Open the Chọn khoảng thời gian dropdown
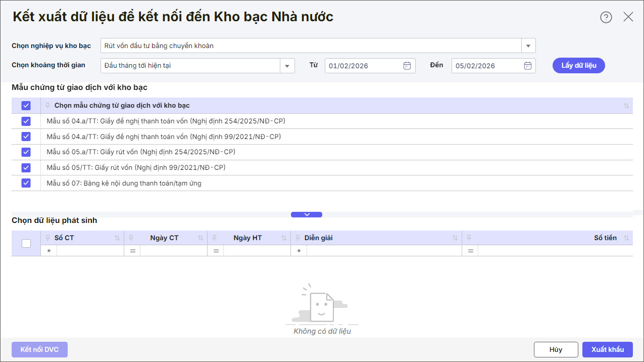The height and width of the screenshot is (362, 644). (x=287, y=66)
